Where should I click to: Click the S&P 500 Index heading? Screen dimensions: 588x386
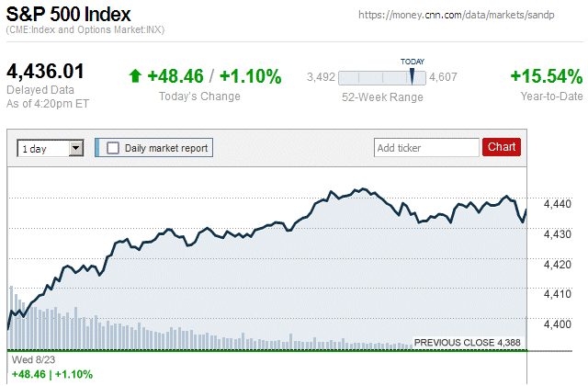click(69, 15)
